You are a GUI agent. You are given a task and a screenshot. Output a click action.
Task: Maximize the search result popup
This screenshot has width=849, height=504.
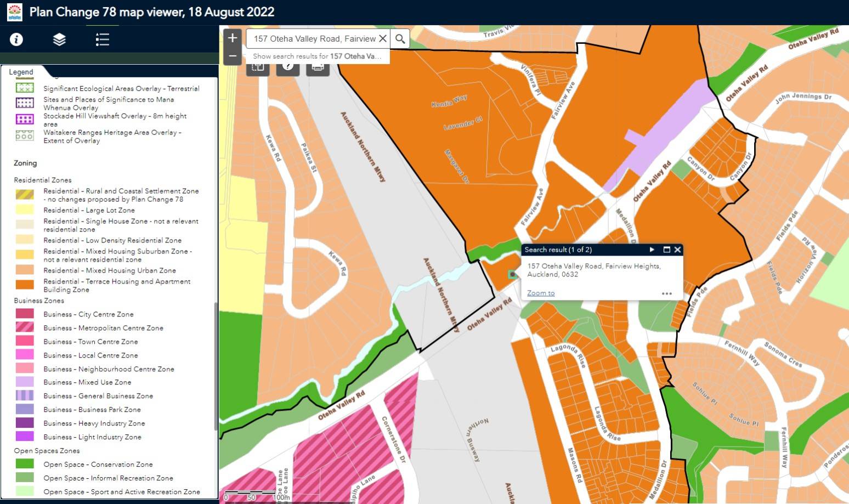(666, 250)
